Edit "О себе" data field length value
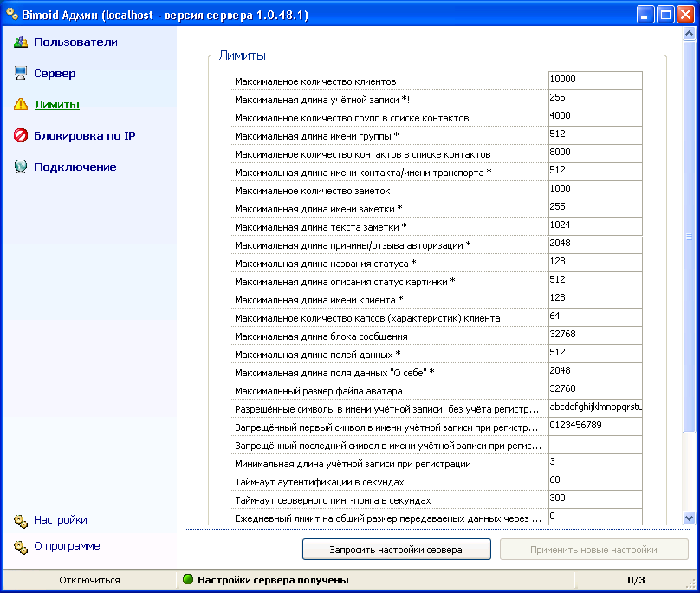The image size is (700, 593). point(595,372)
